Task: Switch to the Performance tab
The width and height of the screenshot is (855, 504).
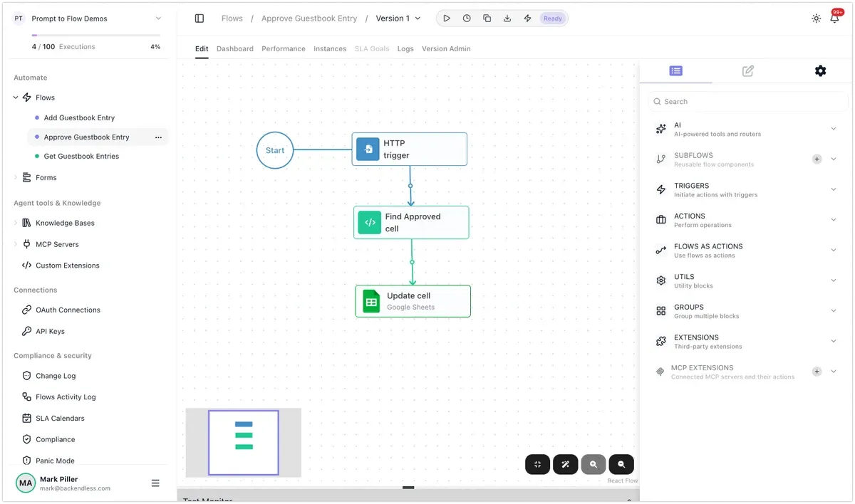Action: coord(284,49)
